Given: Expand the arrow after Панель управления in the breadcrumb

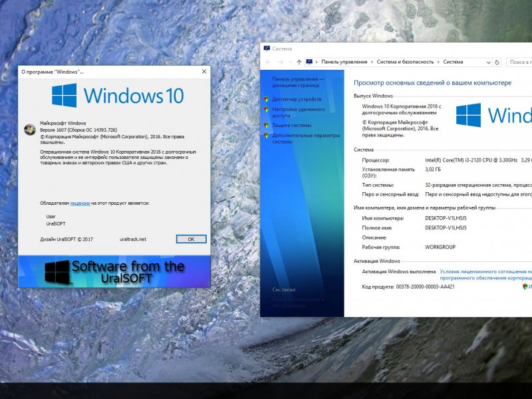Looking at the screenshot, I should [x=372, y=62].
